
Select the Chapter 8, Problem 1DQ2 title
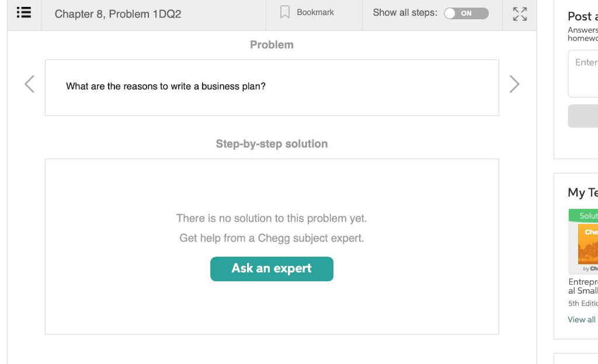(118, 14)
